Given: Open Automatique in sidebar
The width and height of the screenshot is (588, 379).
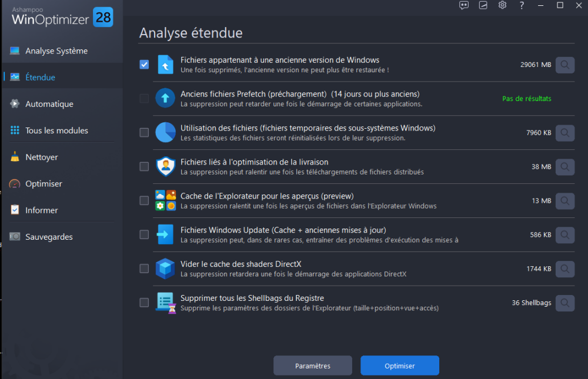Looking at the screenshot, I should tap(62, 104).
